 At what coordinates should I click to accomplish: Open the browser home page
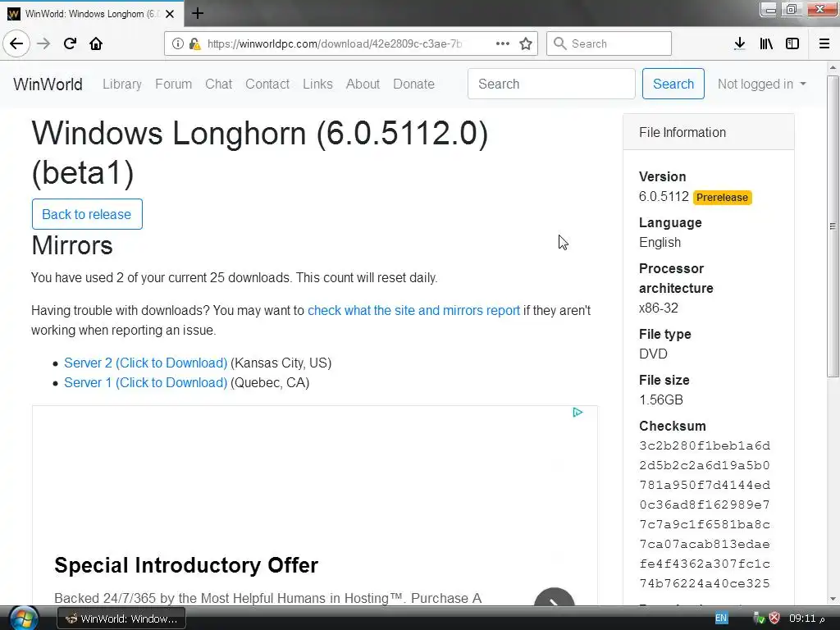(96, 43)
